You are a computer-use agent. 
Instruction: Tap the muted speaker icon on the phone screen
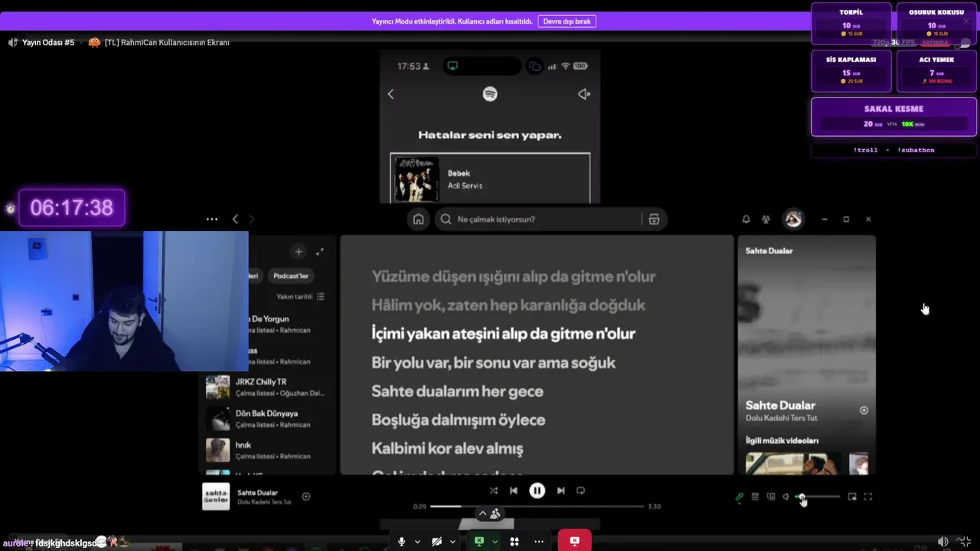[584, 93]
